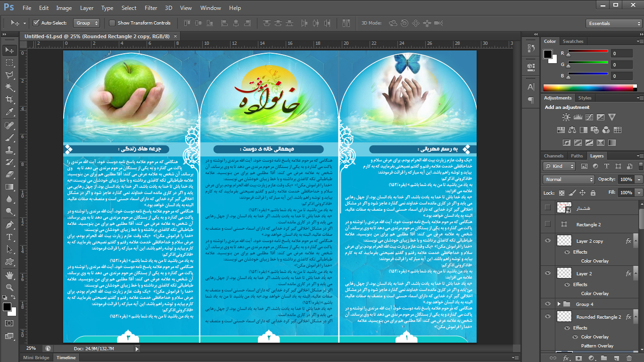Select the Horizontal Type tool
The width and height of the screenshot is (644, 362).
pyautogui.click(x=9, y=237)
